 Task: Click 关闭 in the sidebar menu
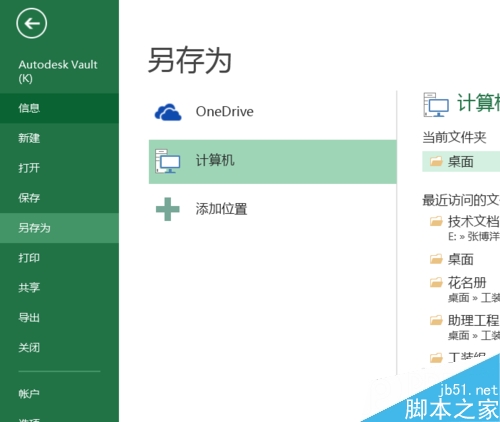coord(59,348)
